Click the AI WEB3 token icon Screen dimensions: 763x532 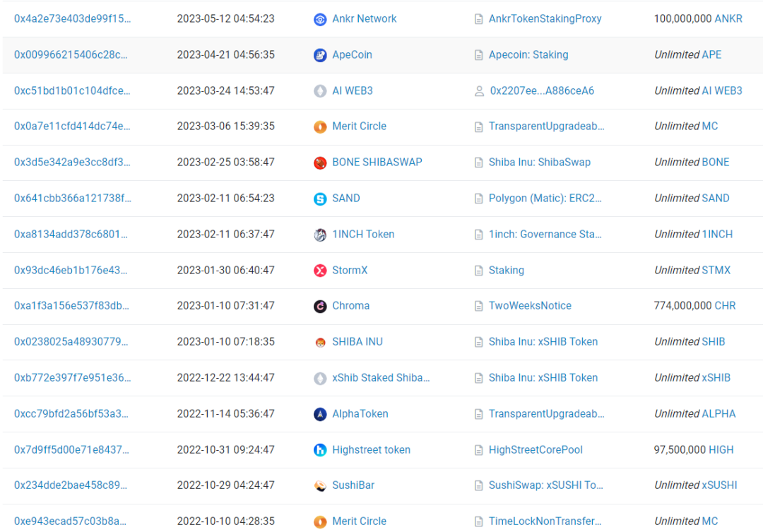[320, 91]
